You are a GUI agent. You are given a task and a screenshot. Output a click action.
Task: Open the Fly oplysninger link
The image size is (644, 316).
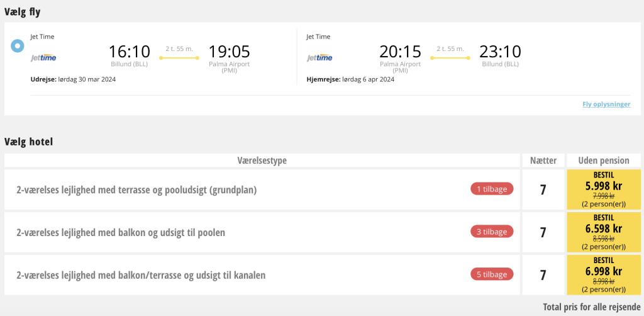(x=606, y=104)
